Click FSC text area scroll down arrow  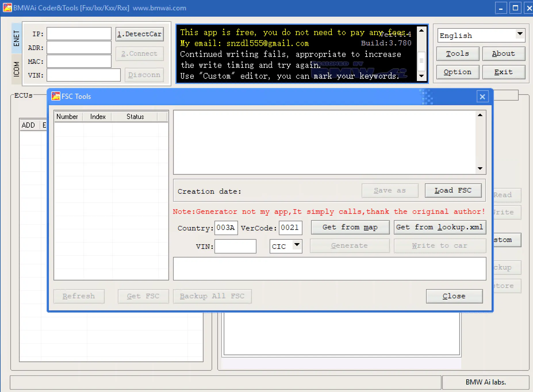point(480,168)
